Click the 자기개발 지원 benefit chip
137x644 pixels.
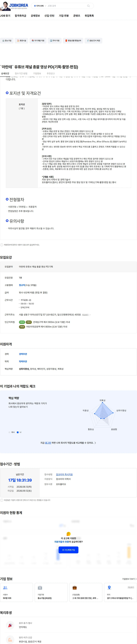38,41
